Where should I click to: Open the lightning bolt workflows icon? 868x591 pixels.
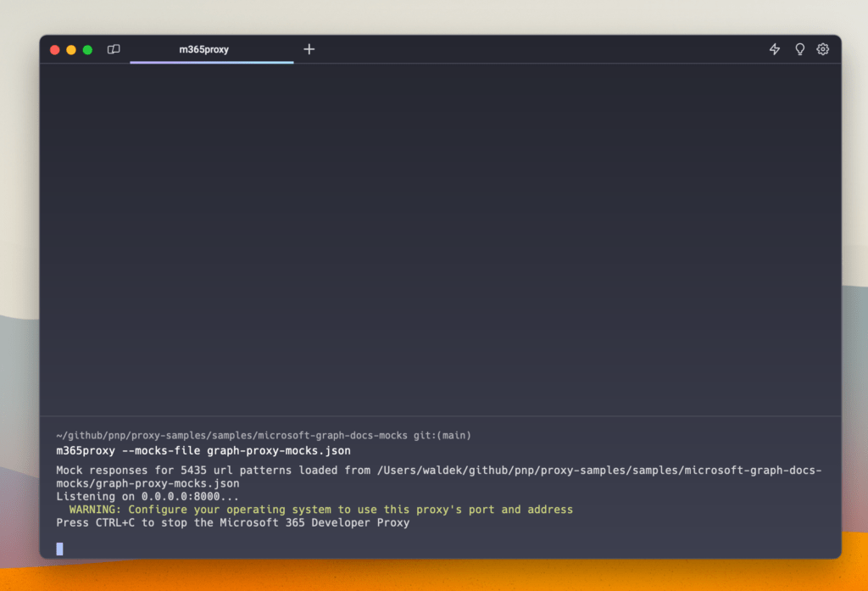click(775, 49)
